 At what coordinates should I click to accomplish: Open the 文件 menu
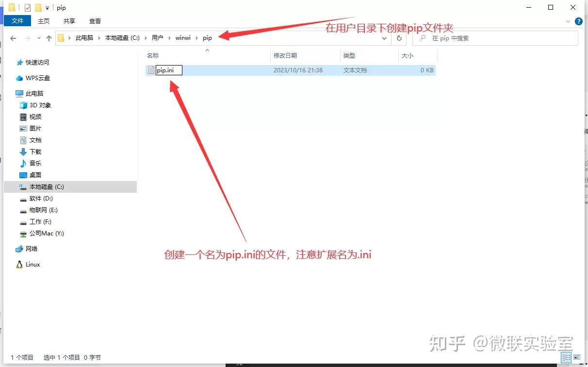[17, 21]
